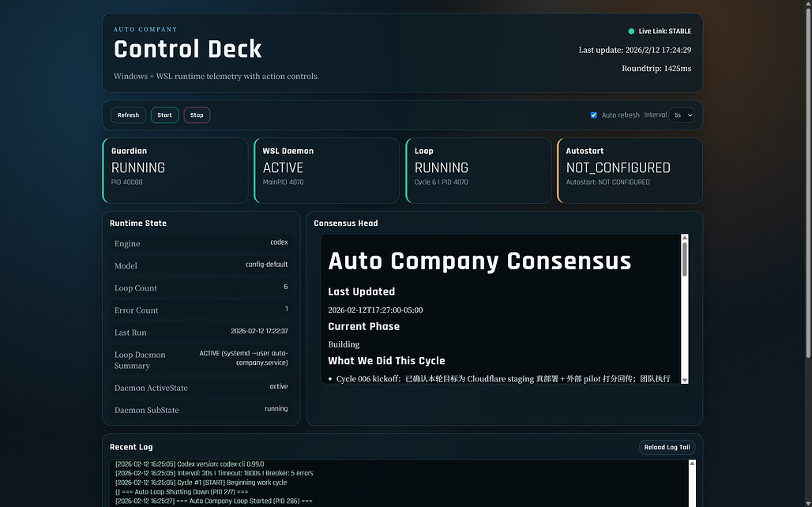Viewport: 812px width, 507px height.
Task: Click scroll-down arrow of Consensus Head panel
Action: (x=685, y=380)
